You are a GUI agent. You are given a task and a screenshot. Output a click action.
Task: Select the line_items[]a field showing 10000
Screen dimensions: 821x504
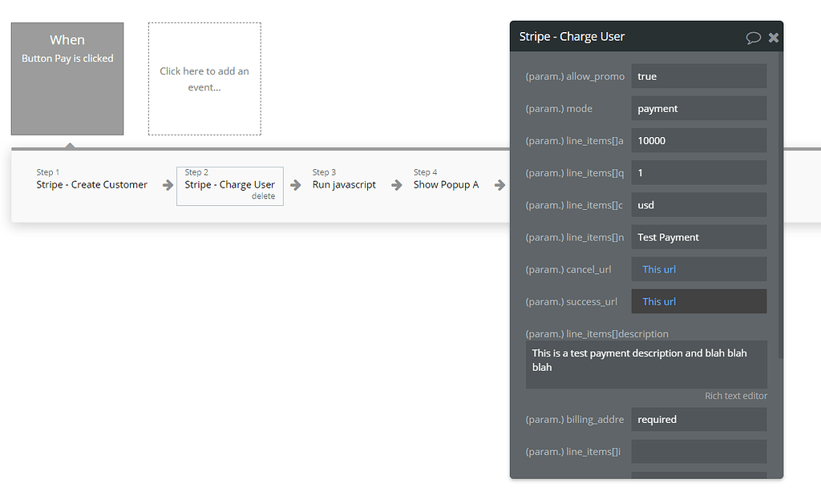(698, 140)
